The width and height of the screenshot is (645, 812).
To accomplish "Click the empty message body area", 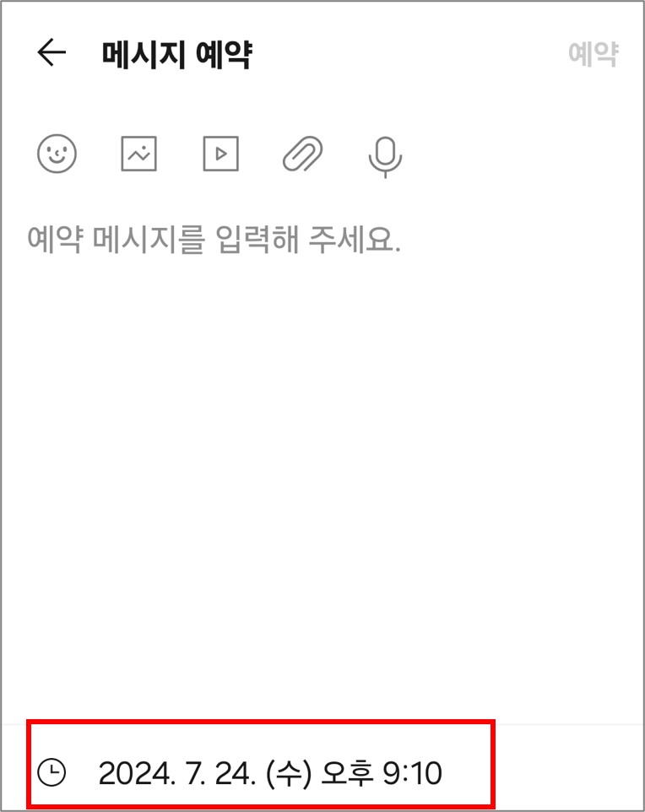I will (x=321, y=466).
